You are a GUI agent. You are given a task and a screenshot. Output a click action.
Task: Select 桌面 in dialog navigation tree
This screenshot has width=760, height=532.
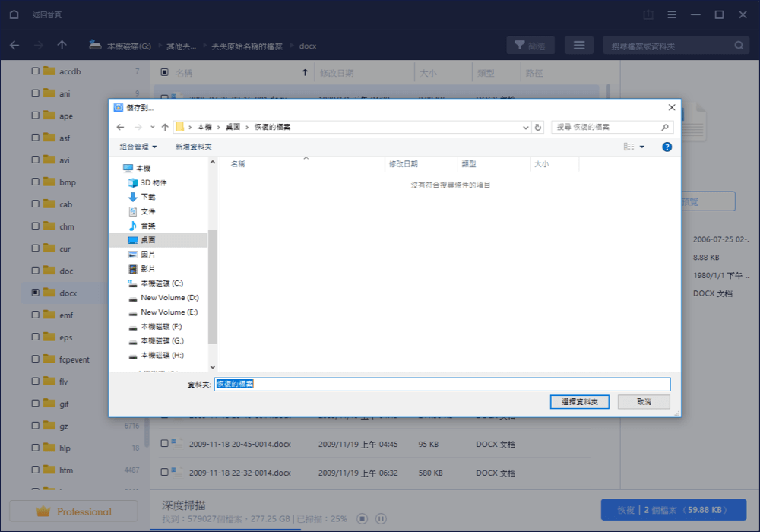tap(148, 240)
